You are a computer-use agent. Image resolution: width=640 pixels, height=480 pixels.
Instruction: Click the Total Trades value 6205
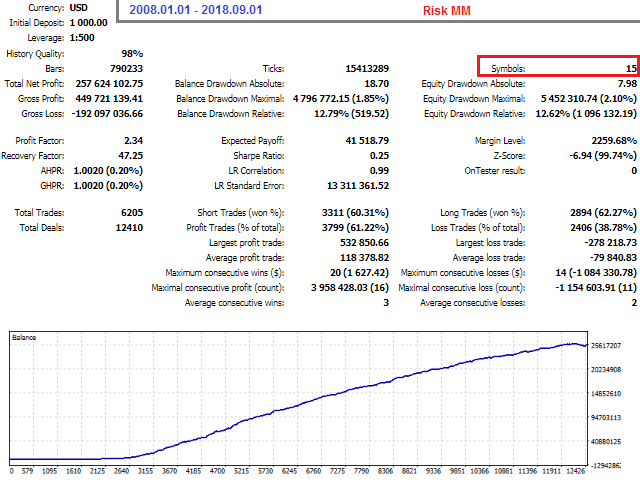click(x=129, y=213)
